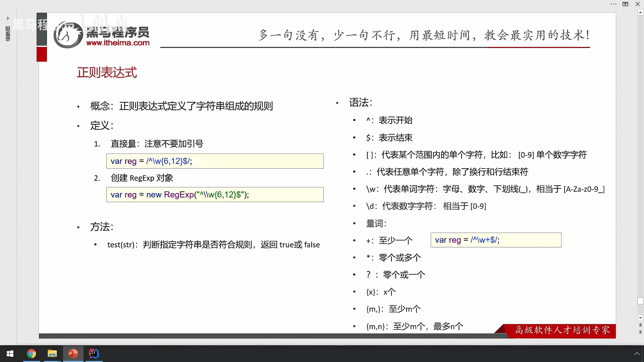Close the PowerPoint window
Viewport: 644px width, 362px height.
[638, 4]
